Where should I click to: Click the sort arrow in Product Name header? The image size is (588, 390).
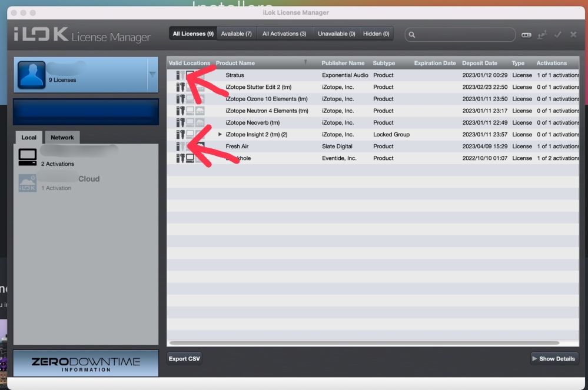click(x=305, y=62)
